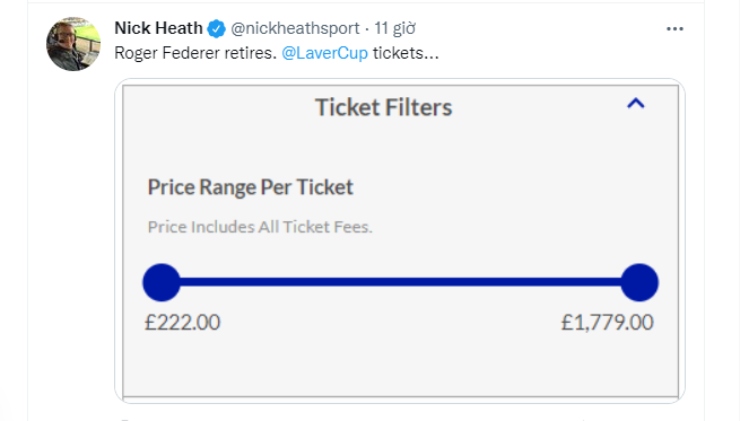The image size is (740, 421).
Task: Click the 'Roger Federer retires.' tweet text
Action: click(195, 53)
